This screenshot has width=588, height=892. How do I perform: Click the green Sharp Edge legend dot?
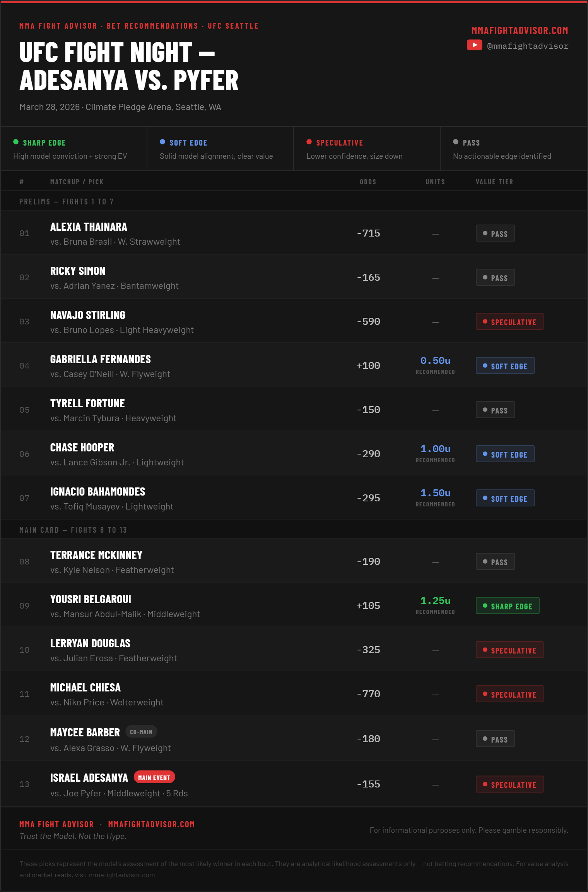(x=16, y=142)
